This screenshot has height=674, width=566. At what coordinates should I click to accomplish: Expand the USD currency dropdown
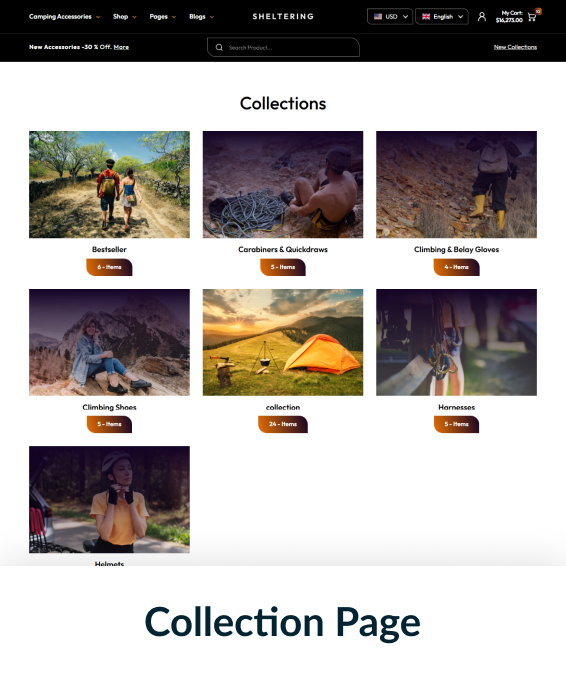(x=390, y=17)
